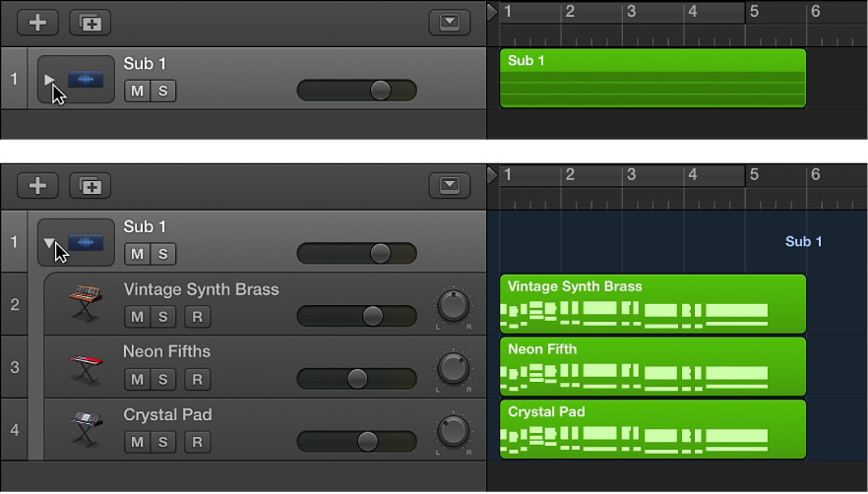Image resolution: width=868 pixels, height=494 pixels.
Task: Click the Sub 1 waveform icon in lower panel
Action: (x=86, y=242)
